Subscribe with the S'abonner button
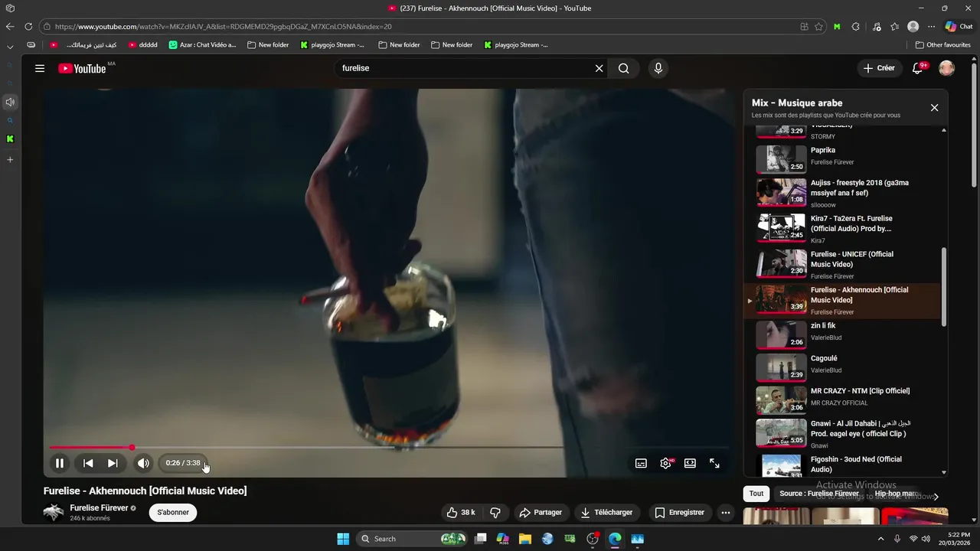 click(x=173, y=512)
